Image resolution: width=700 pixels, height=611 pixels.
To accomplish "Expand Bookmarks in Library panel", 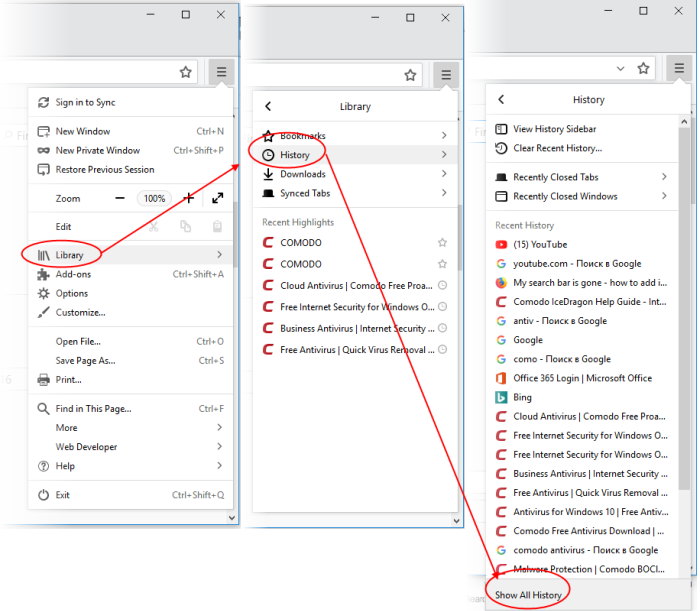I will pyautogui.click(x=355, y=135).
